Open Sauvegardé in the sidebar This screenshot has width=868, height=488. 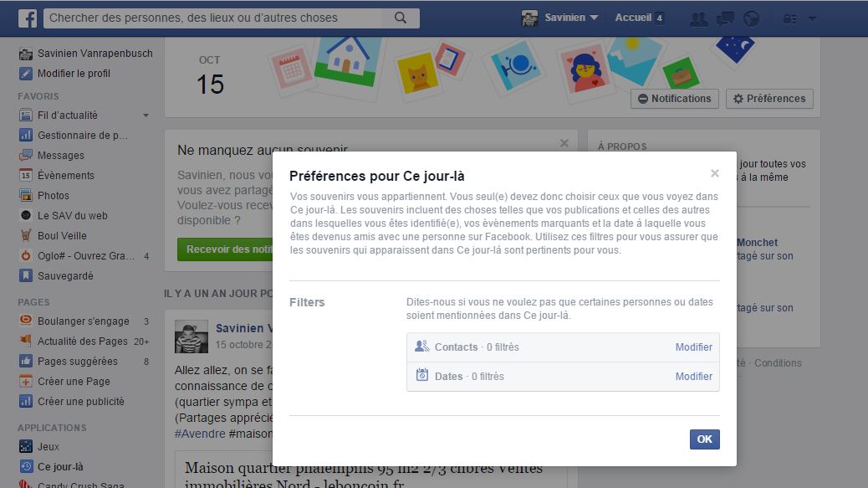point(65,276)
